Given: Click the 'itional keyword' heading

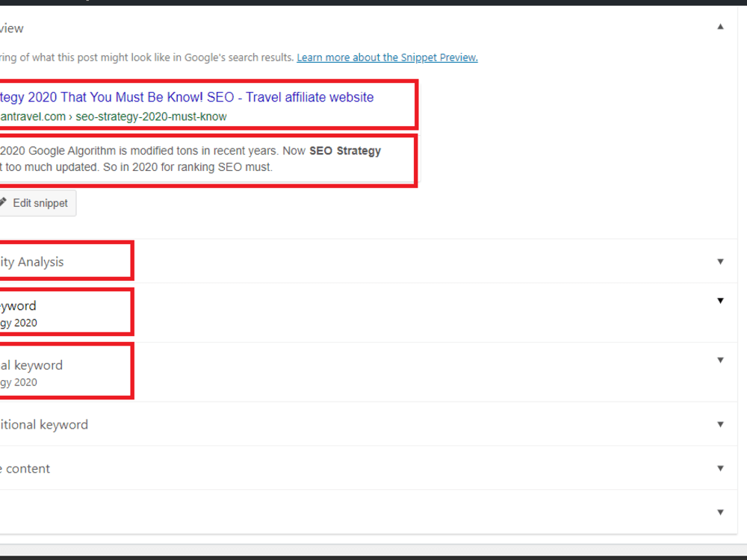Looking at the screenshot, I should coord(44,425).
